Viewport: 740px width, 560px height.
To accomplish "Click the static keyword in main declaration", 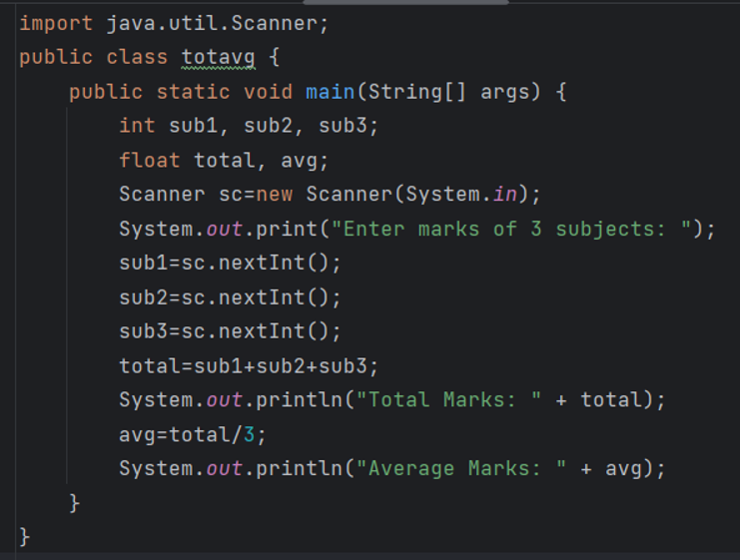I will click(x=193, y=92).
